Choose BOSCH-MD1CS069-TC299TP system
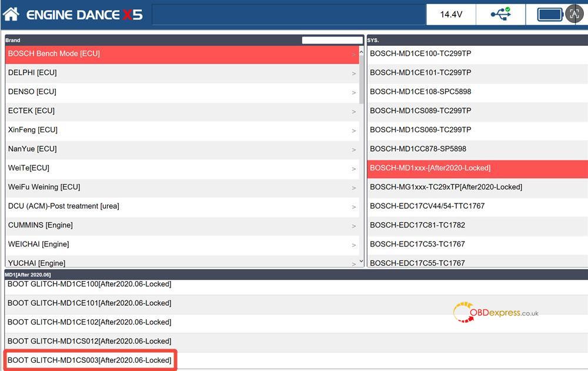This screenshot has width=588, height=371. [x=477, y=131]
